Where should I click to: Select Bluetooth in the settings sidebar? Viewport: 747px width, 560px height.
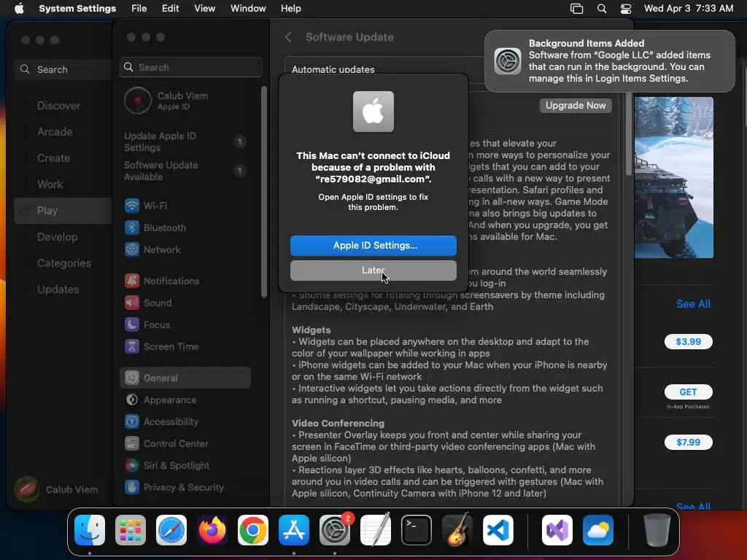(185, 227)
